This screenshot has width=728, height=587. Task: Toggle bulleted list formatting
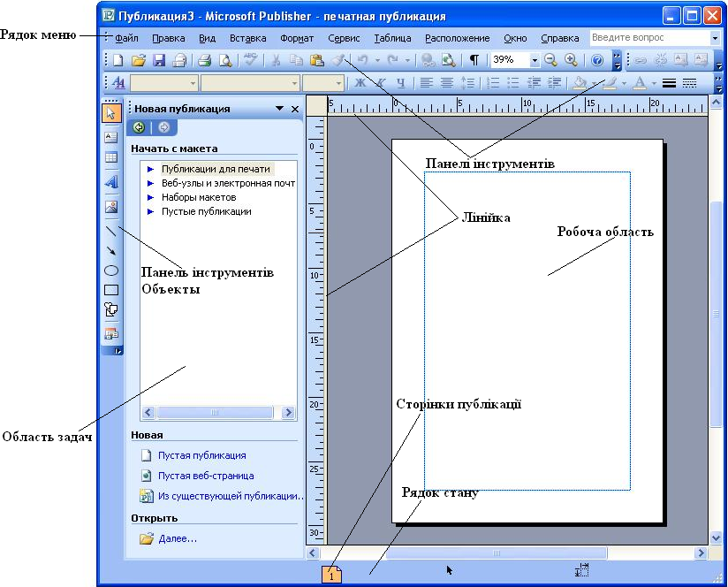point(513,84)
